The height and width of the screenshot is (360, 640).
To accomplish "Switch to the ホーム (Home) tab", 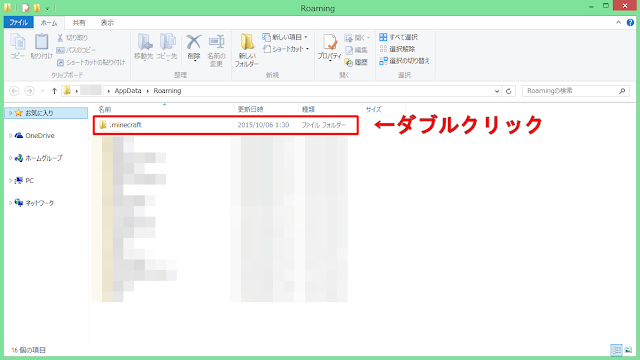I will tap(49, 23).
